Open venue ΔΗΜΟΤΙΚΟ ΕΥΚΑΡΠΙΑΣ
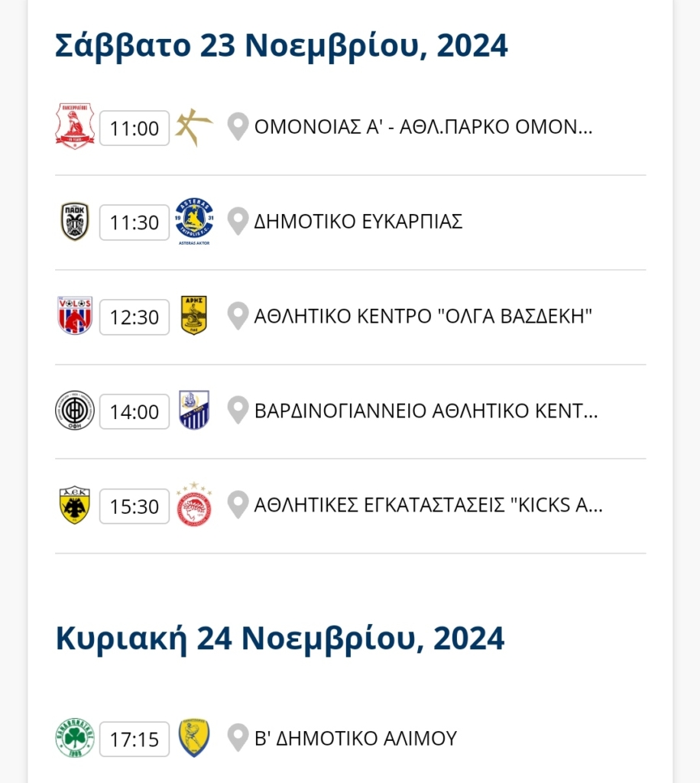Image resolution: width=700 pixels, height=783 pixels. tap(358, 221)
